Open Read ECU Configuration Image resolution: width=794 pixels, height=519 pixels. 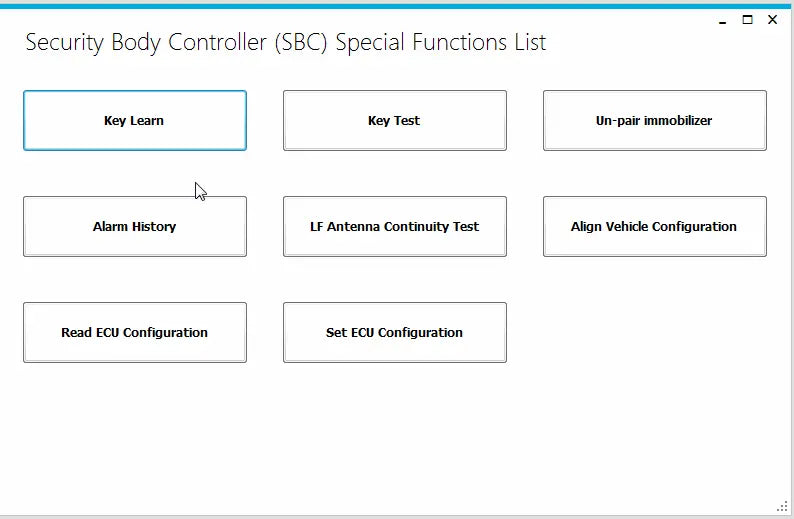tap(135, 333)
